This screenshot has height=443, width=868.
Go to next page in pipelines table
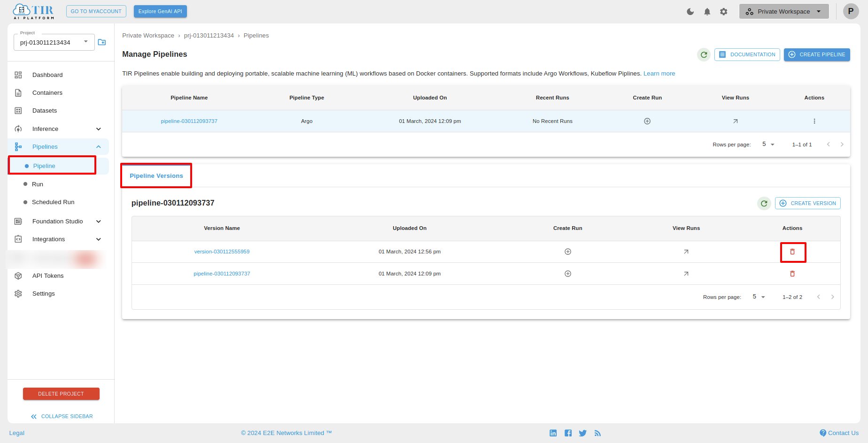point(842,145)
